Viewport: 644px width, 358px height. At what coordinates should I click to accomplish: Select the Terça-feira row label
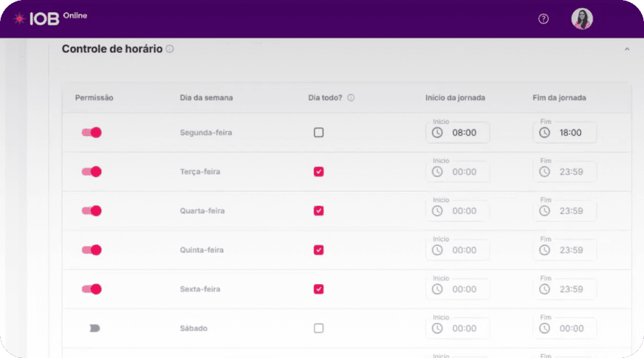click(x=200, y=172)
